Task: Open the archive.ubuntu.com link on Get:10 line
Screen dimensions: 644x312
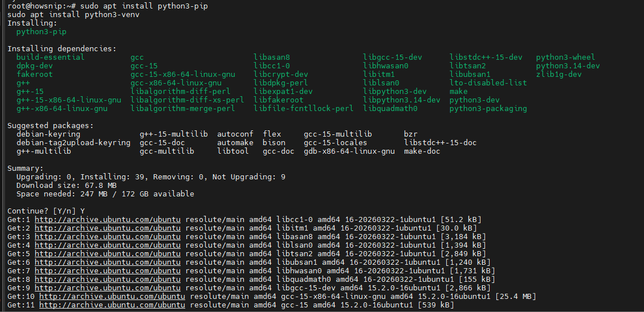Action: pos(112,297)
